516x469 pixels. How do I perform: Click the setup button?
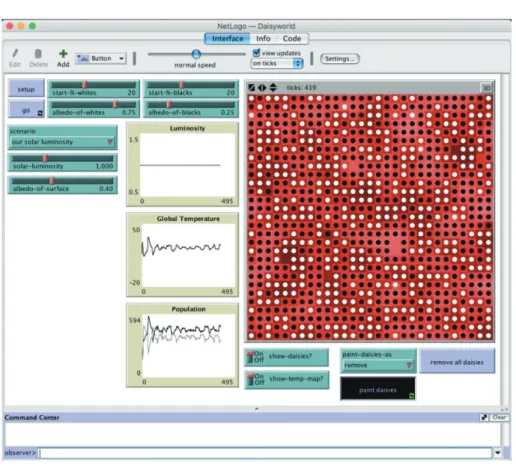pyautogui.click(x=26, y=89)
